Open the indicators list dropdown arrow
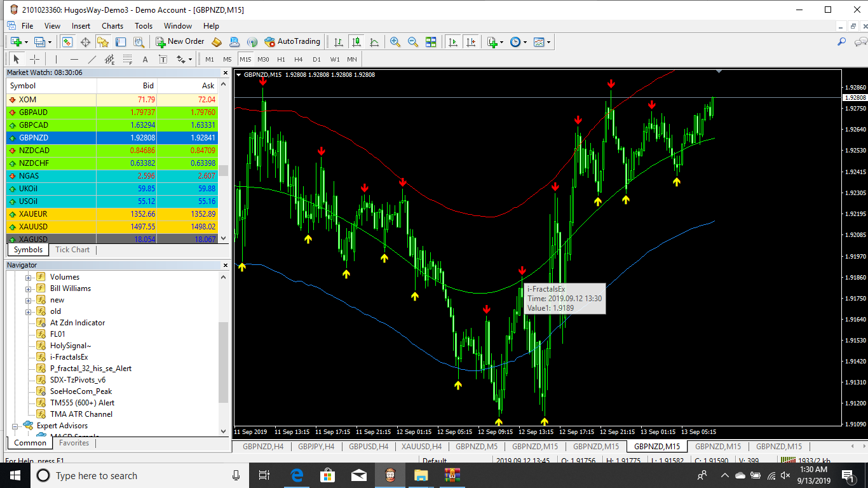This screenshot has width=868, height=488. [502, 42]
